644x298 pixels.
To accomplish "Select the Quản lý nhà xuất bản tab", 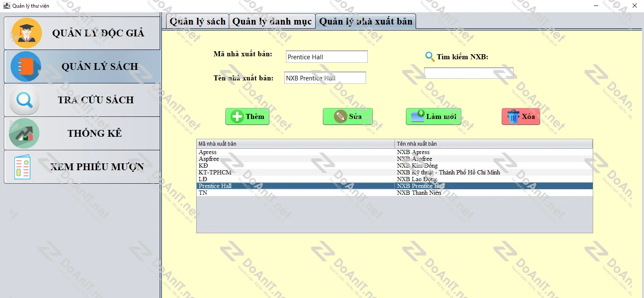I will [366, 22].
